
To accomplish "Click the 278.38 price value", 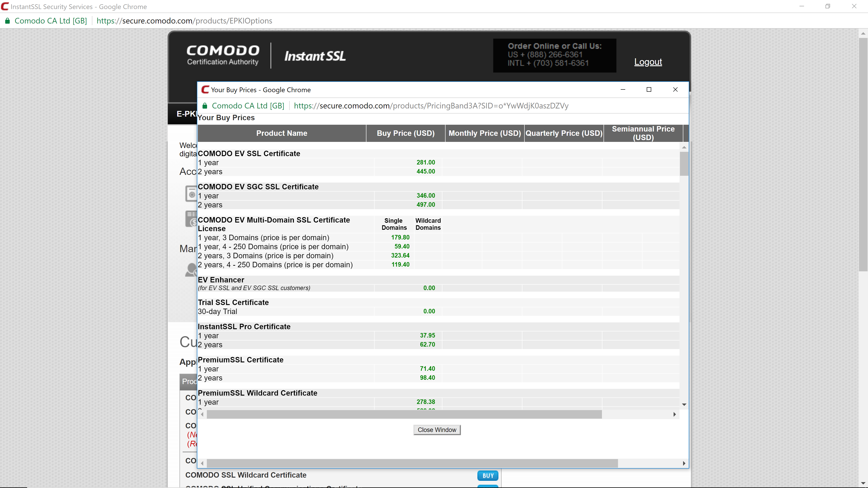I will pos(426,402).
